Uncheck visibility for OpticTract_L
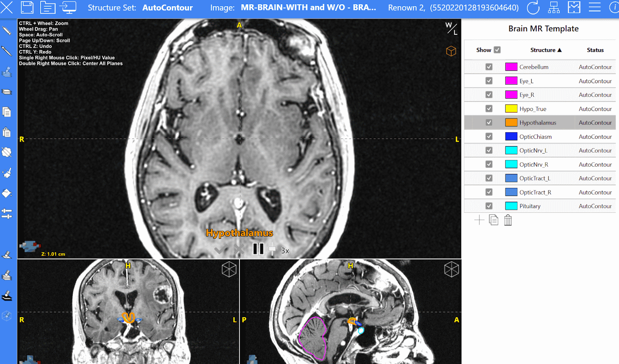This screenshot has height=364, width=619. pyautogui.click(x=489, y=178)
